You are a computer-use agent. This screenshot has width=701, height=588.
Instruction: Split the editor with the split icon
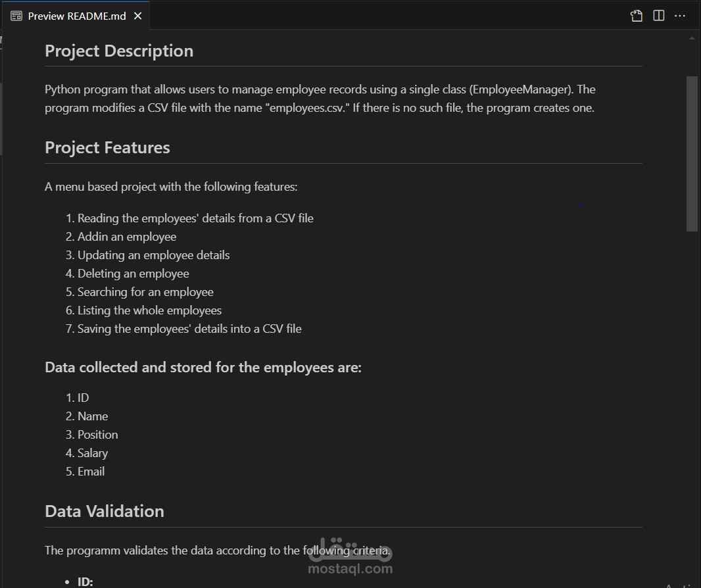pos(658,16)
